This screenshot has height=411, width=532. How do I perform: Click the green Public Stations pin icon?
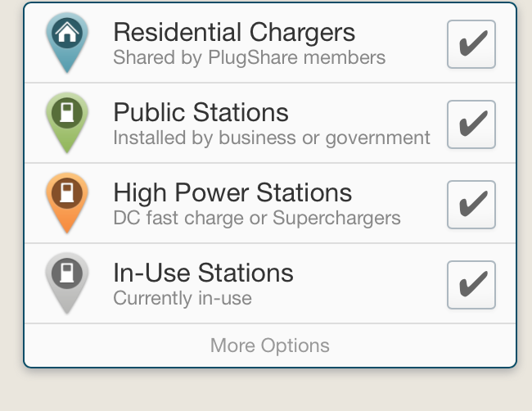coord(67,123)
